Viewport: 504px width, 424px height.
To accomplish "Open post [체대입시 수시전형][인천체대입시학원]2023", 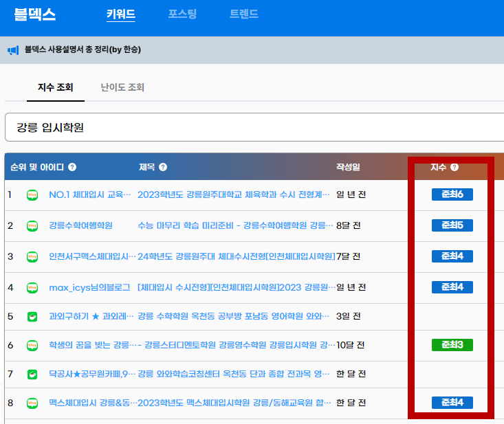I will coord(237,287).
